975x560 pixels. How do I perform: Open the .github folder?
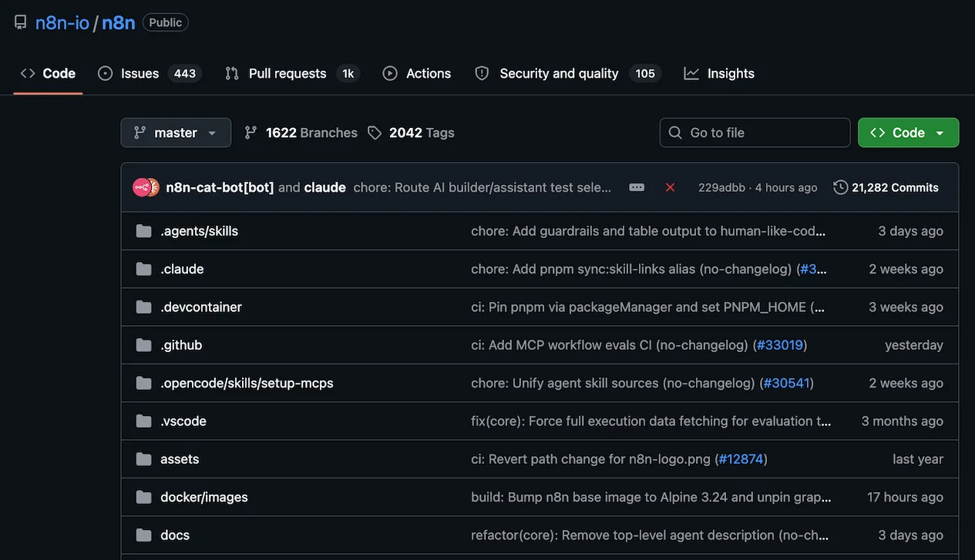click(x=181, y=345)
